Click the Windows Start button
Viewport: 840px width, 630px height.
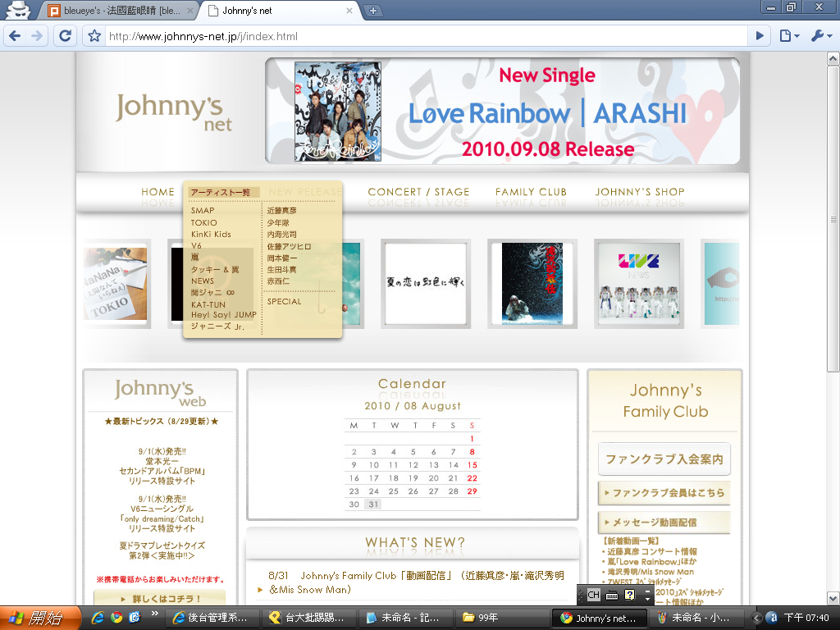tap(39, 618)
